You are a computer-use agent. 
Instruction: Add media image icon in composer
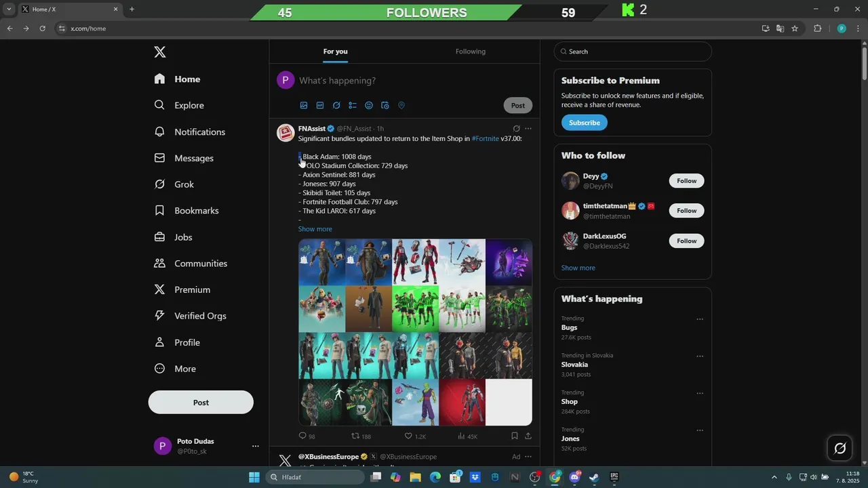[304, 106]
